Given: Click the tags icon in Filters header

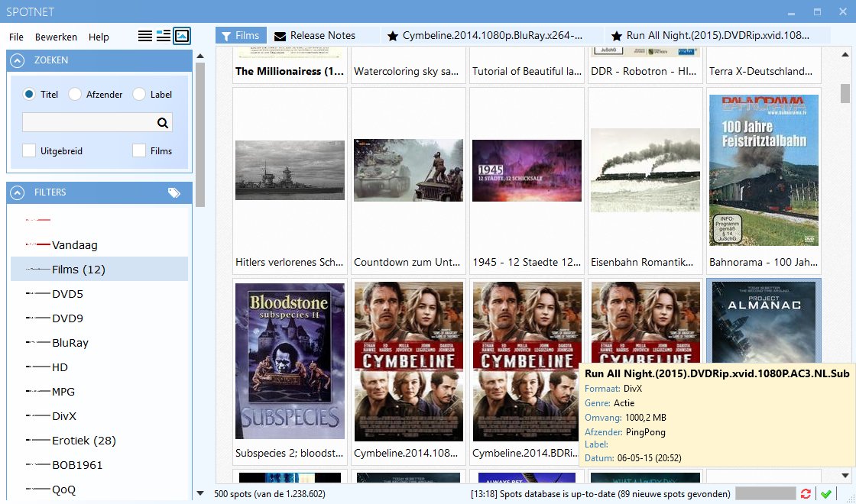Looking at the screenshot, I should (x=174, y=192).
